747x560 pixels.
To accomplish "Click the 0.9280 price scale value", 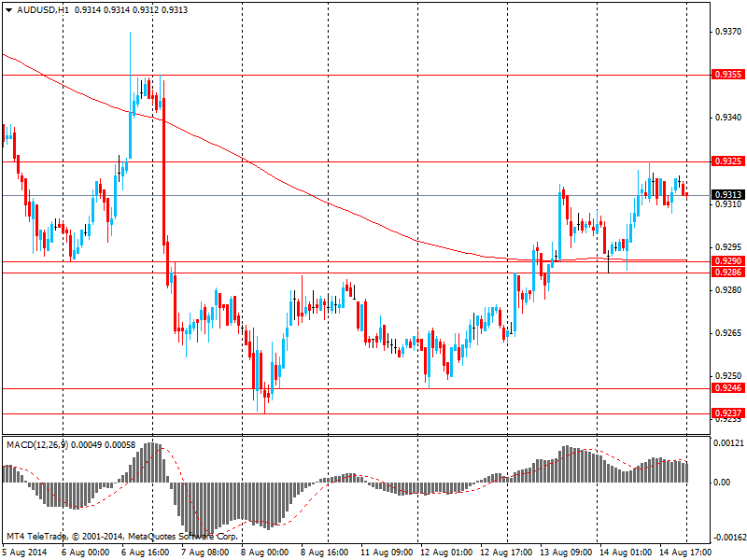I will [729, 290].
